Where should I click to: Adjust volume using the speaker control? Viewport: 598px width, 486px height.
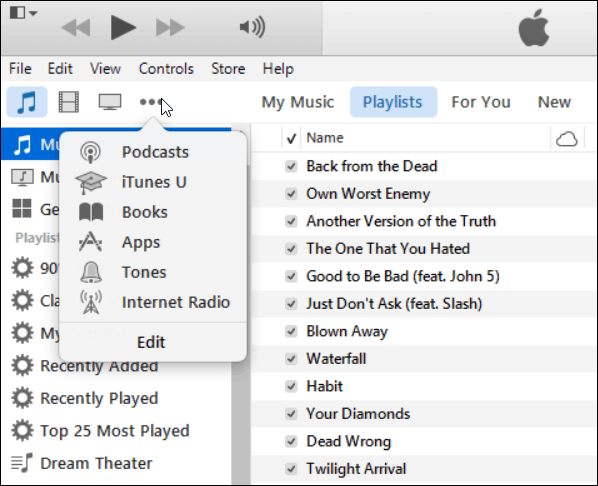click(252, 27)
